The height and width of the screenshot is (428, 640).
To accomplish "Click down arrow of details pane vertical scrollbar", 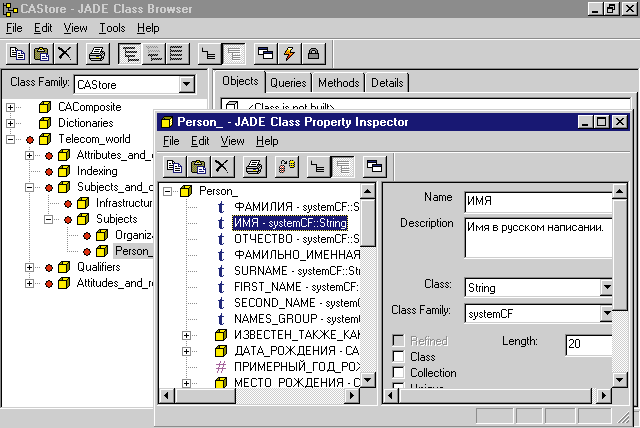I will 619,380.
